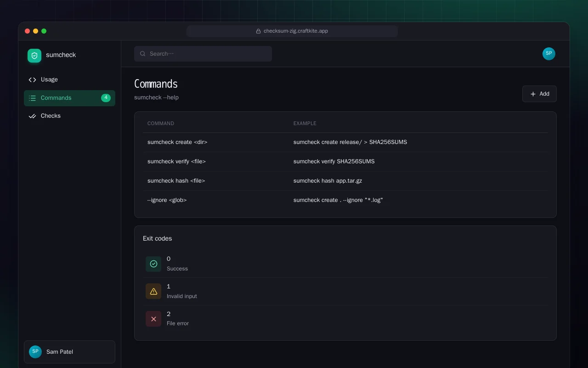The width and height of the screenshot is (588, 368).
Task: Click the Add button
Action: 539,94
